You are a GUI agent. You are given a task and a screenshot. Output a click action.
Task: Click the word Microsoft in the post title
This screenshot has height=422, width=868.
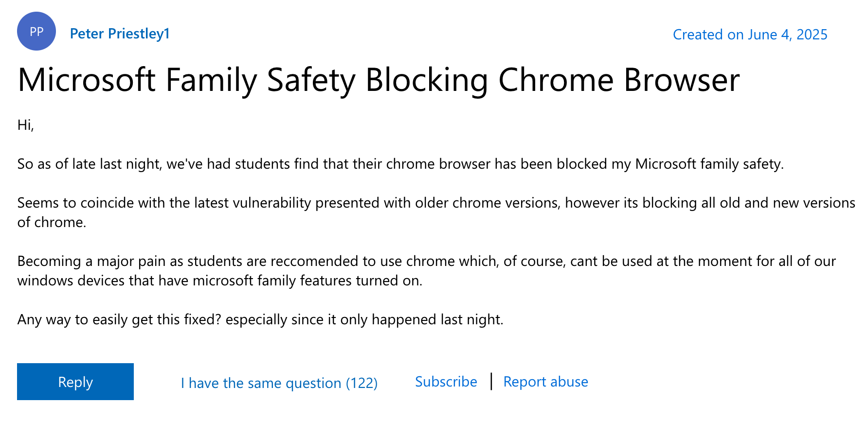click(87, 80)
